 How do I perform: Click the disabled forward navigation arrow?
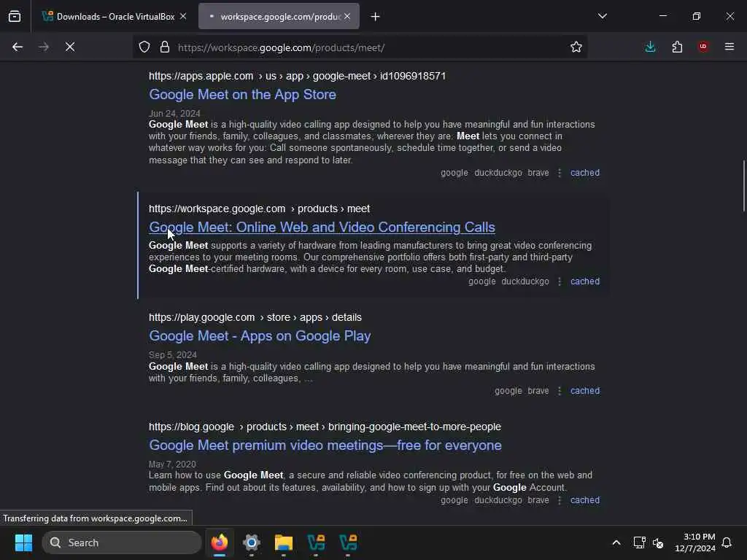(x=43, y=47)
